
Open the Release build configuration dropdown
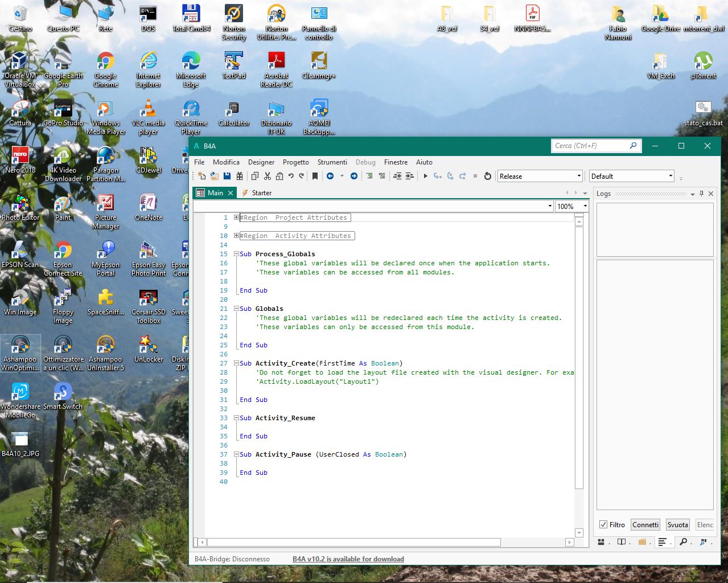tap(540, 176)
